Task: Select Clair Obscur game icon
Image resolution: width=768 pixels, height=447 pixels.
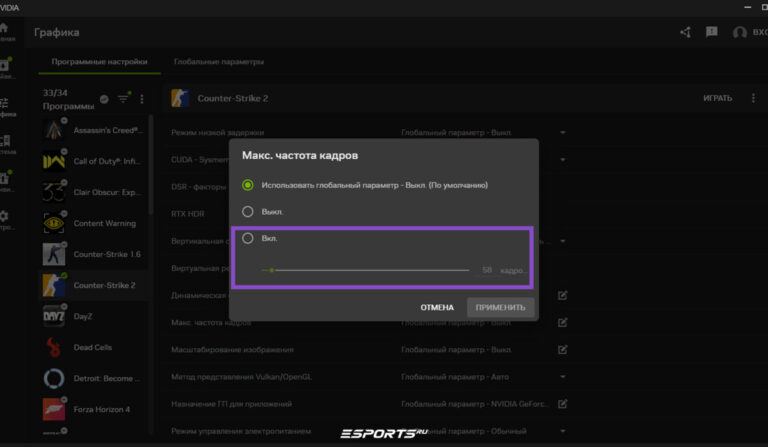Action: coord(53,192)
